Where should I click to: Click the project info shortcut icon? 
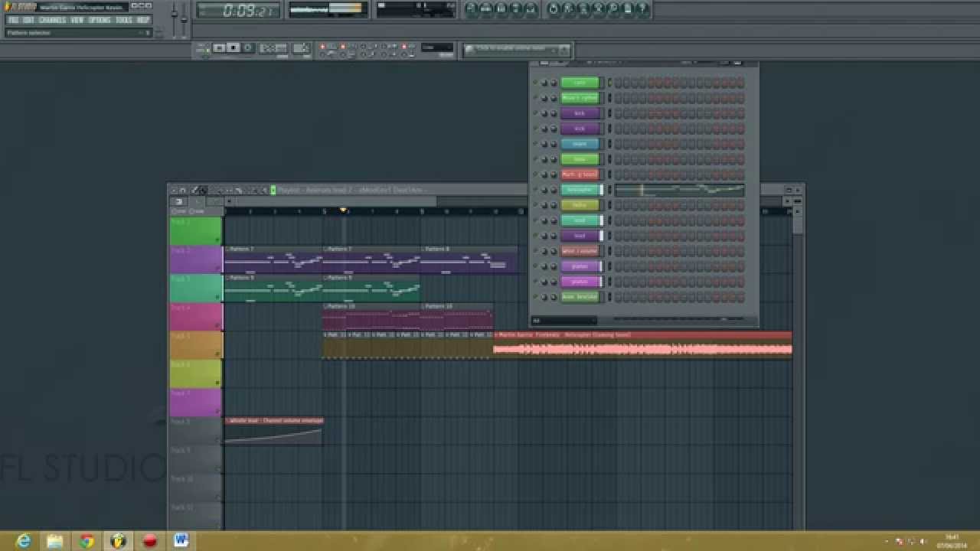pos(627,9)
